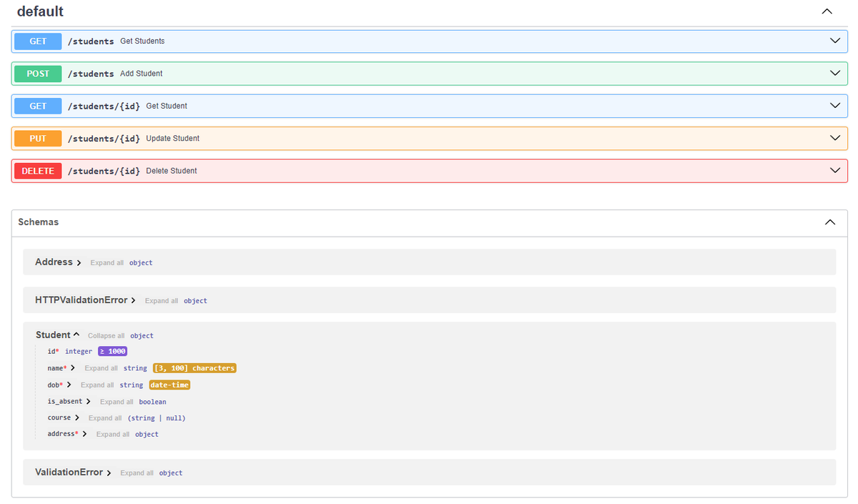Screen dimensions: 858x504
Task: Collapse the Schemas section chevron
Action: pyautogui.click(x=830, y=222)
